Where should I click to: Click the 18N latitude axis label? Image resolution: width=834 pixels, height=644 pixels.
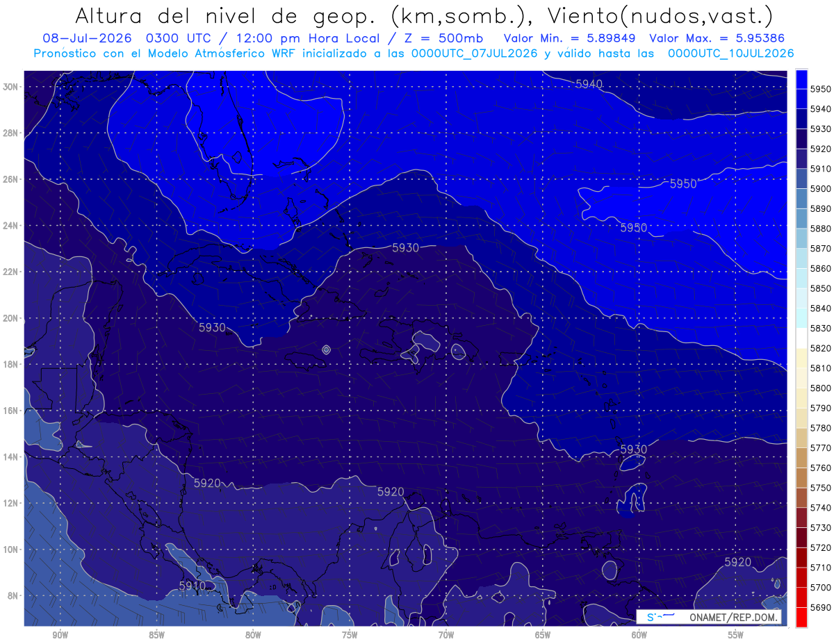pyautogui.click(x=10, y=365)
